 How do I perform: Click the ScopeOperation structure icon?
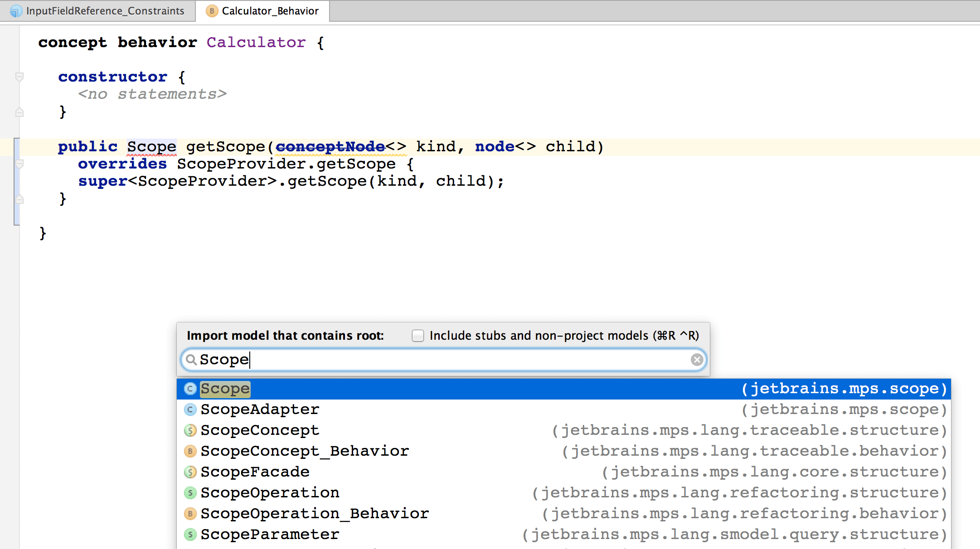pyautogui.click(x=190, y=493)
